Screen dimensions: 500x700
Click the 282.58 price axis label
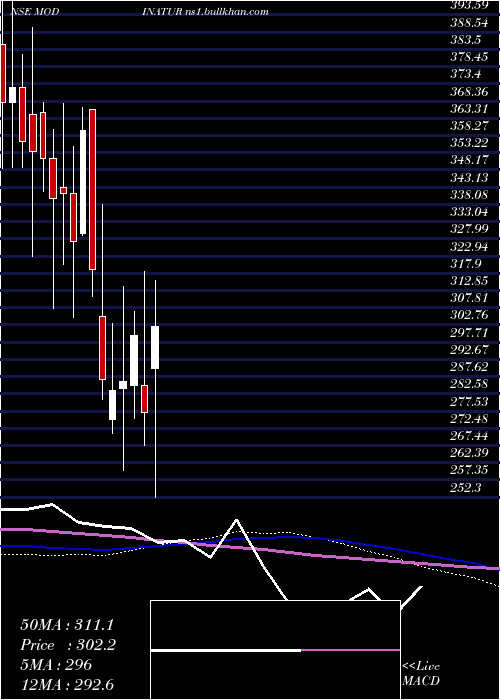pyautogui.click(x=470, y=384)
